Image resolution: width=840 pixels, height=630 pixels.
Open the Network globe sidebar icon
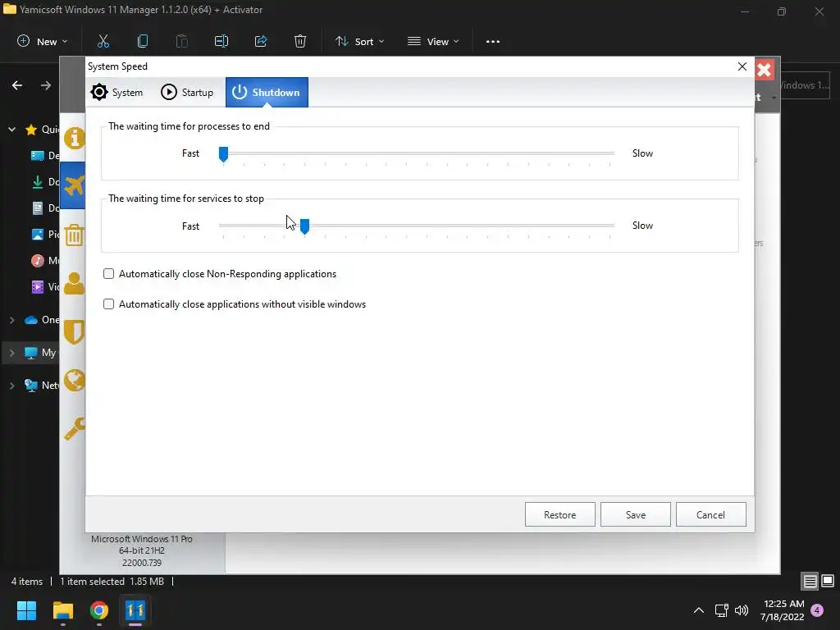point(74,381)
